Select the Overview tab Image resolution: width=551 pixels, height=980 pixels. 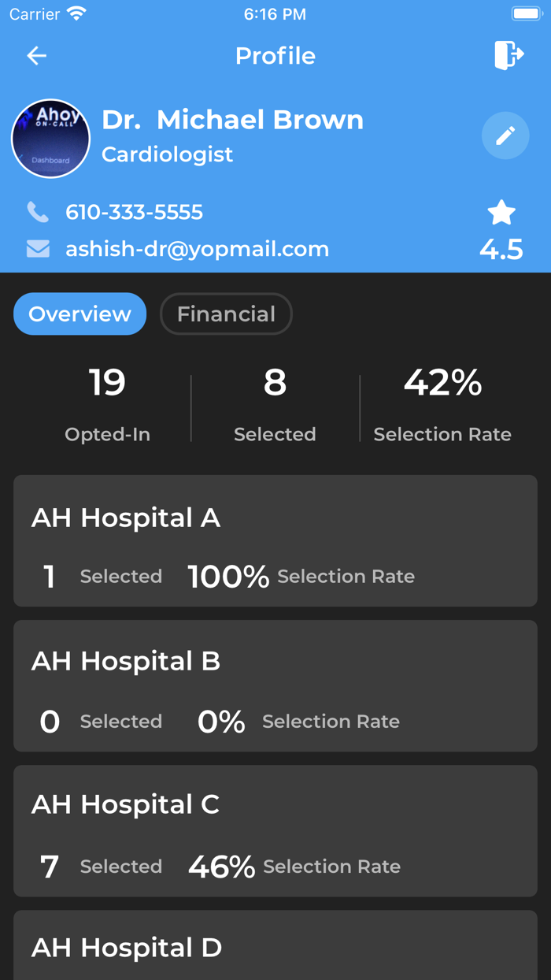point(80,314)
